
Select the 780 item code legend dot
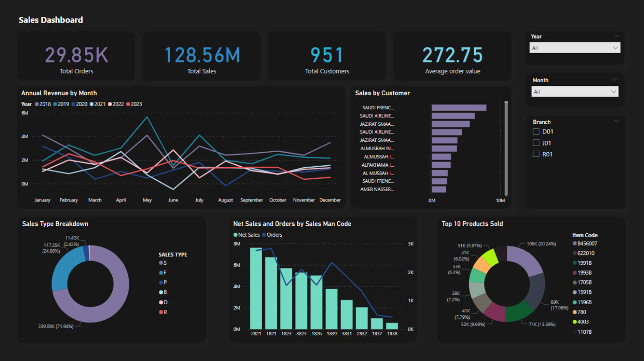pyautogui.click(x=574, y=311)
